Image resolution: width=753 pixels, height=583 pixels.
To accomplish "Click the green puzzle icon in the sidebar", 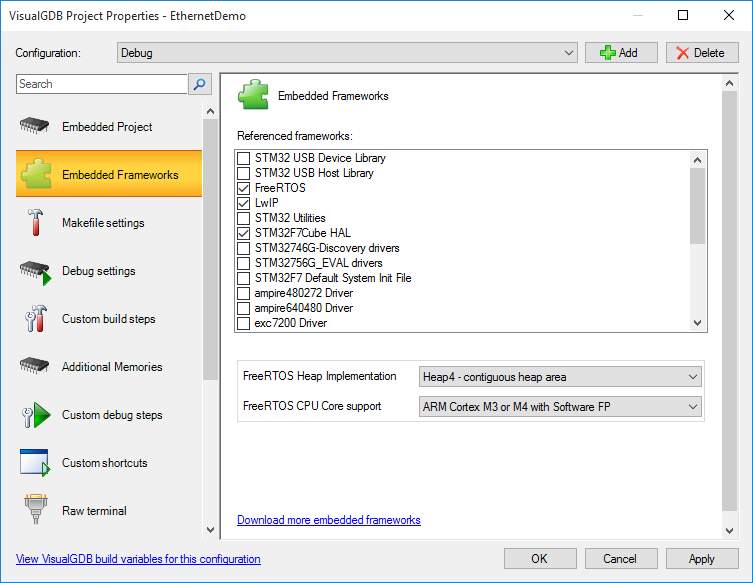I will pos(36,174).
